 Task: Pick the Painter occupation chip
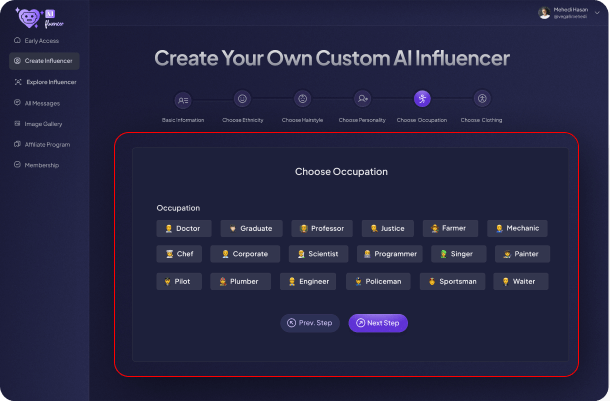(522, 254)
